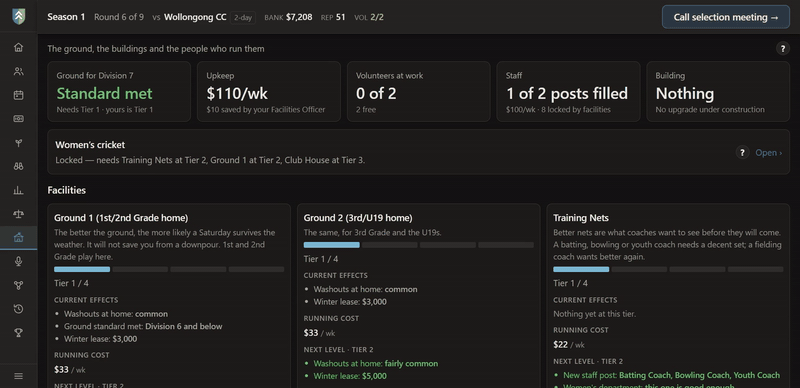Click Ground 2 '$33 / wk' running cost
The height and width of the screenshot is (388, 800).
click(319, 333)
